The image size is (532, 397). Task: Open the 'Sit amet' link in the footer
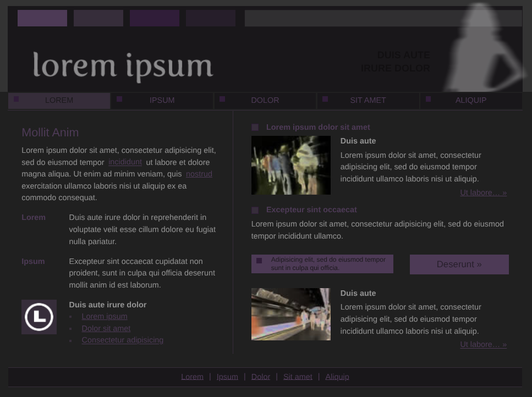tap(298, 377)
